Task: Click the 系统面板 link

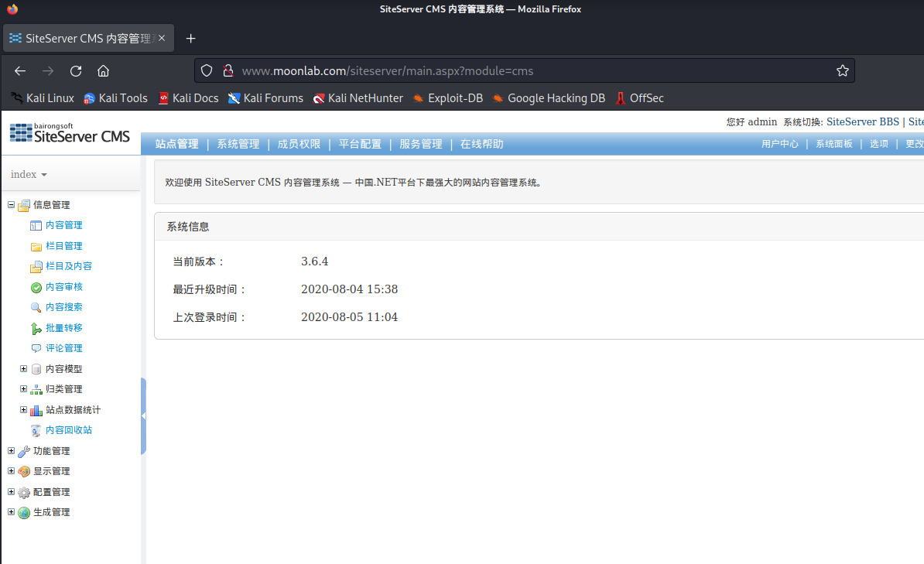Action: tap(833, 144)
